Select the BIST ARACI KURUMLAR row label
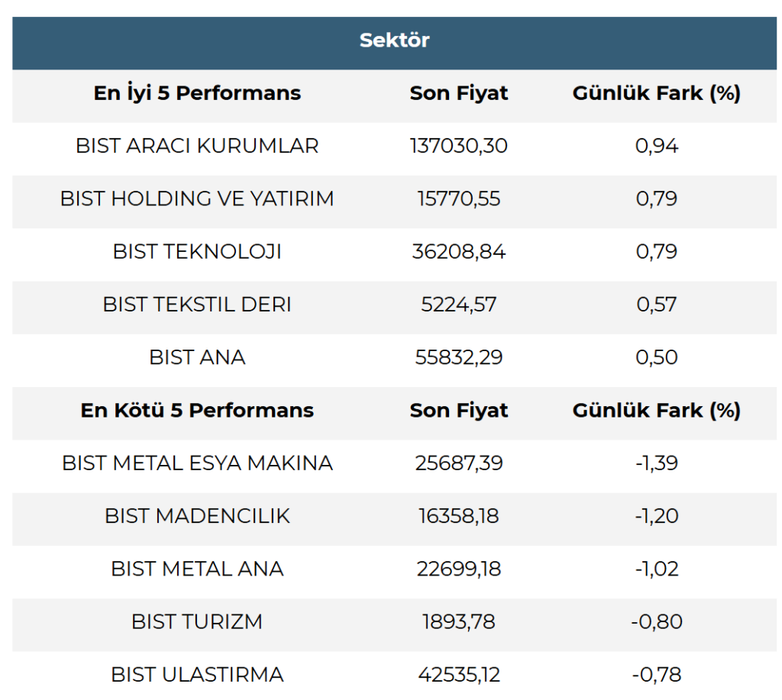Screen dimensions: 782x700 [197, 146]
